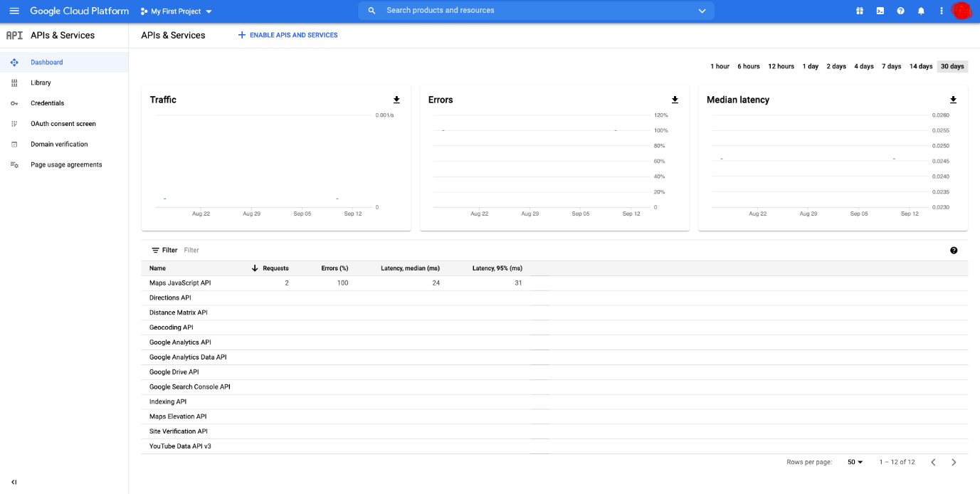The height and width of the screenshot is (494, 980).
Task: Open My First Project selector
Action: (176, 11)
